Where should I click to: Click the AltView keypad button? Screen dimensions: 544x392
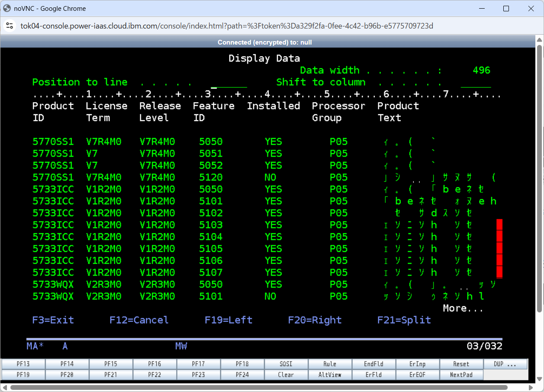pyautogui.click(x=330, y=375)
